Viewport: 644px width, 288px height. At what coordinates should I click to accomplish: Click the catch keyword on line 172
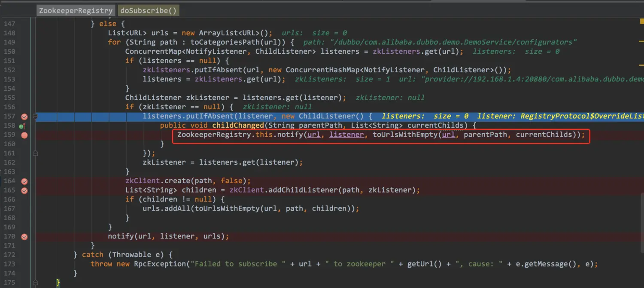coord(93,255)
